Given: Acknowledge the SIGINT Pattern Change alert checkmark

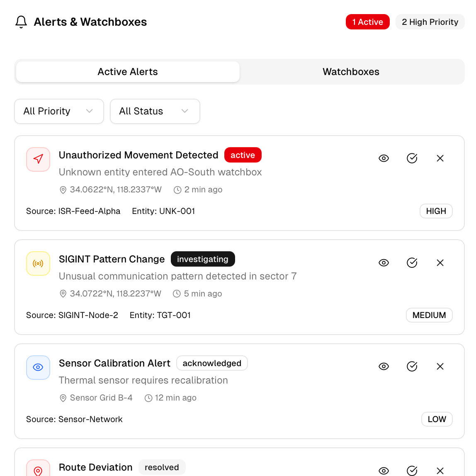Looking at the screenshot, I should pos(412,262).
